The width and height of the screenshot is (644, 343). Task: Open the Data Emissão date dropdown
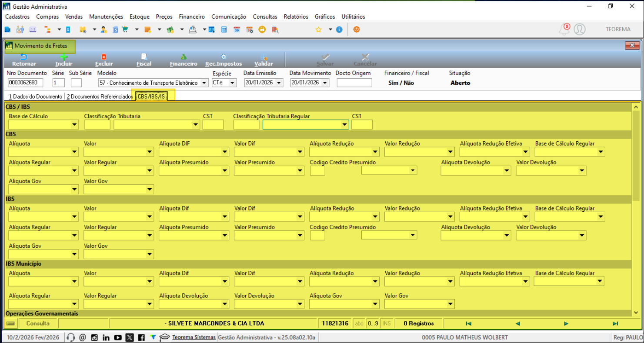click(x=279, y=83)
